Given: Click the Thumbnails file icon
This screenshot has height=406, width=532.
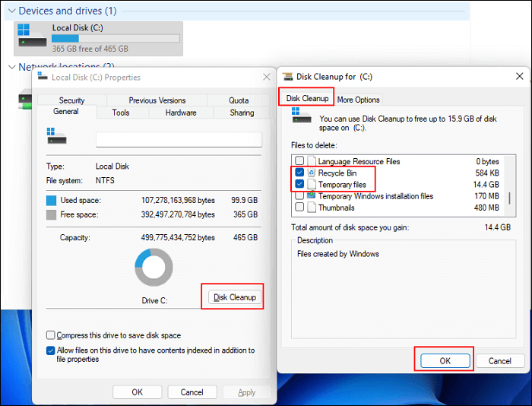Looking at the screenshot, I should 312,208.
